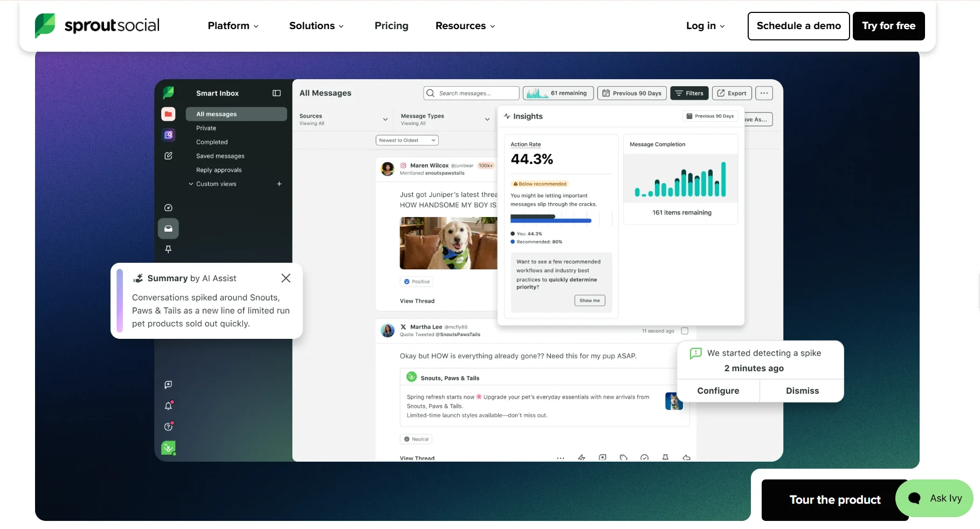Viewport: 980px width, 529px height.
Task: Open the three-dot menu under the message
Action: pos(561,458)
